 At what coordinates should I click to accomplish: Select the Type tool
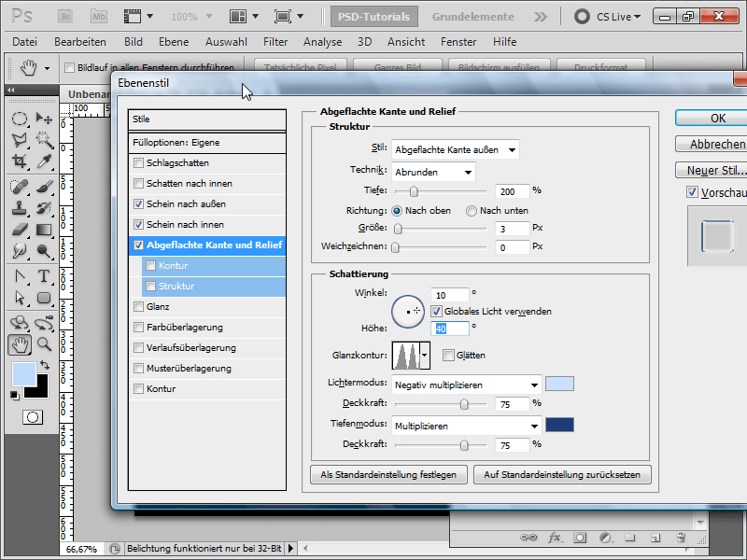44,276
